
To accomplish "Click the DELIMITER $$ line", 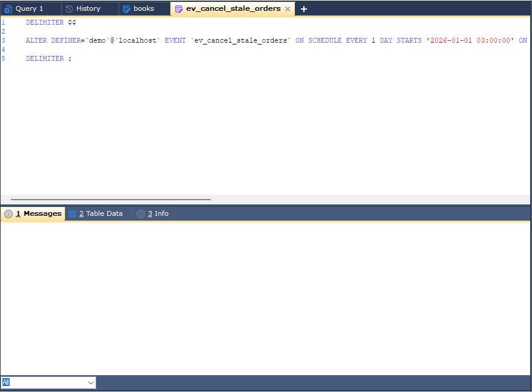I will [51, 22].
